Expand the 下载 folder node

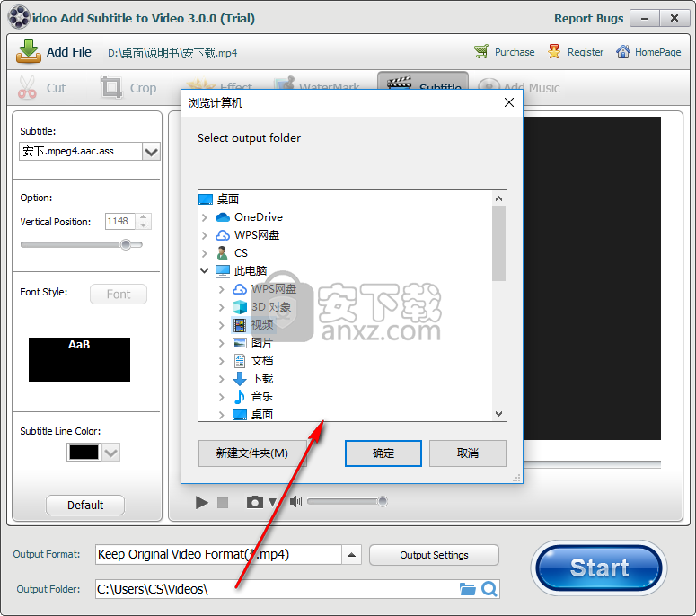(x=222, y=379)
